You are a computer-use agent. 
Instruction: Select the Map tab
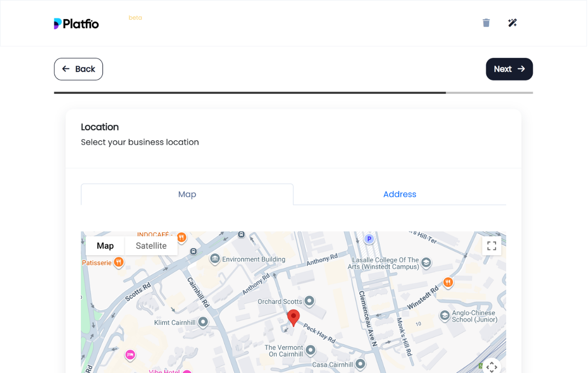point(187,194)
